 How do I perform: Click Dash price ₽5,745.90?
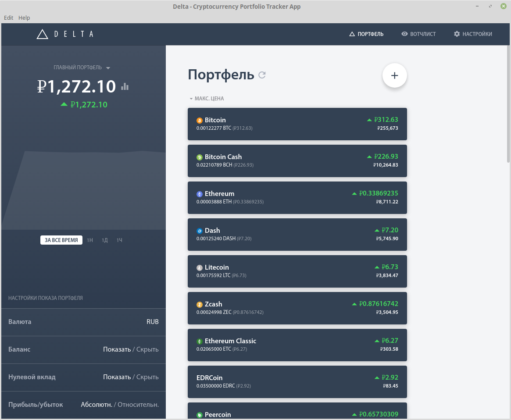click(x=387, y=238)
